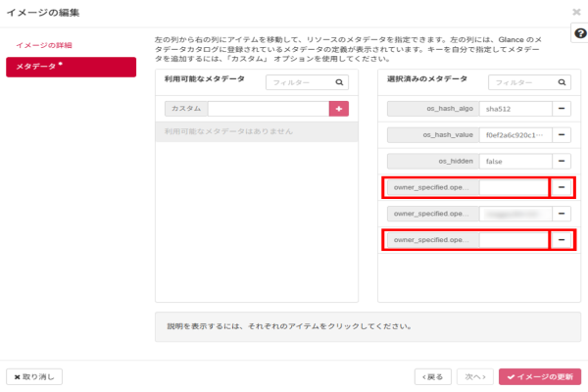Click the 取り消し cancel button
588x392 pixels.
pyautogui.click(x=35, y=376)
